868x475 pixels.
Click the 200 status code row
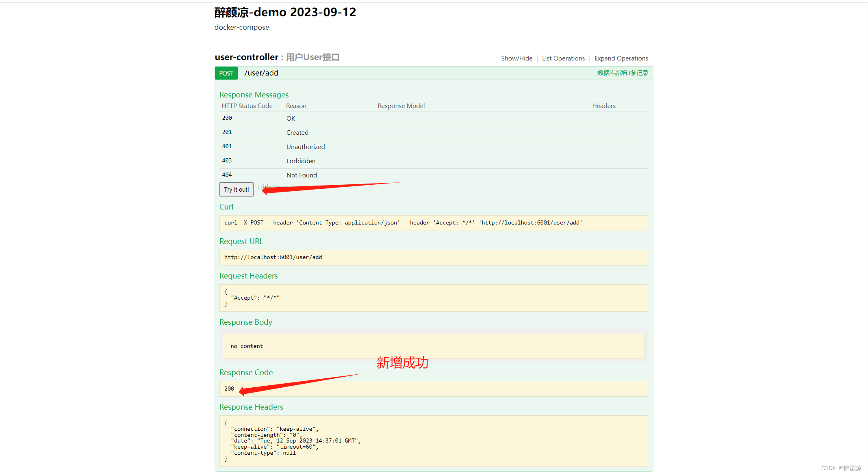(434, 119)
